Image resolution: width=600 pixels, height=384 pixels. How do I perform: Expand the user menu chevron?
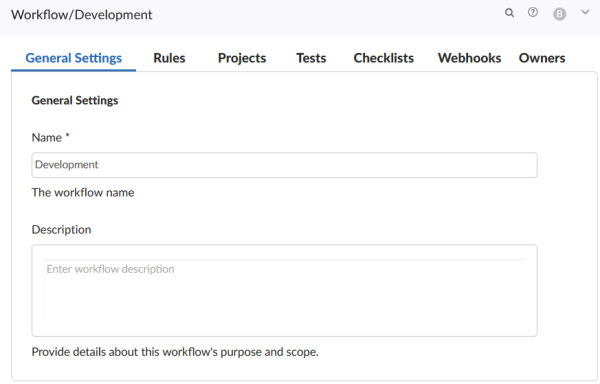(x=585, y=12)
